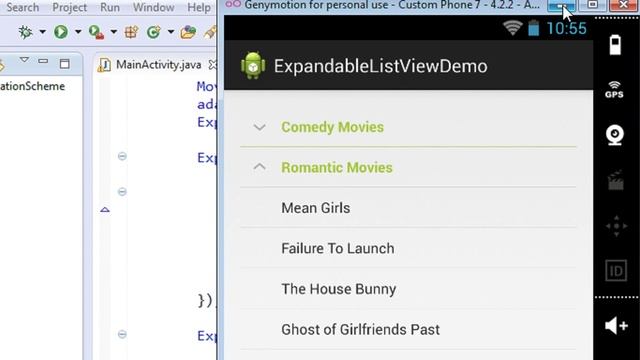640x360 pixels.
Task: Click ationScheme item in left panel
Action: [x=32, y=86]
